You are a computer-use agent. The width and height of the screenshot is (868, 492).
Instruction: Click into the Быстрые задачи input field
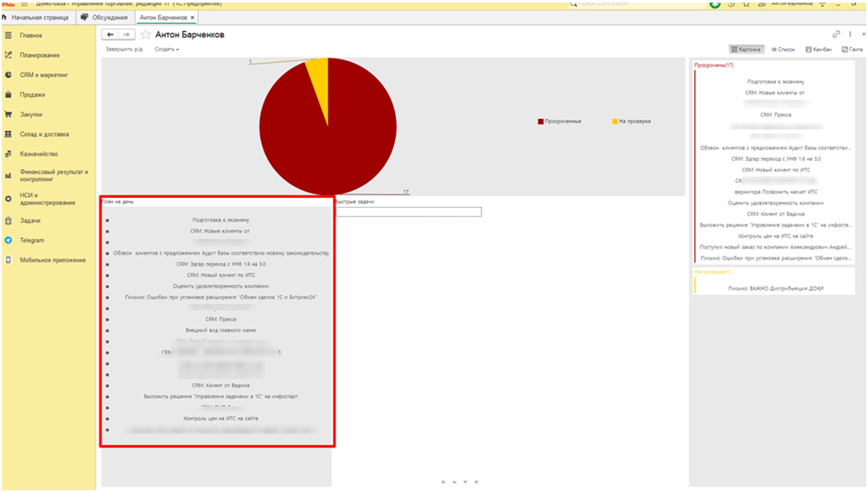[408, 211]
